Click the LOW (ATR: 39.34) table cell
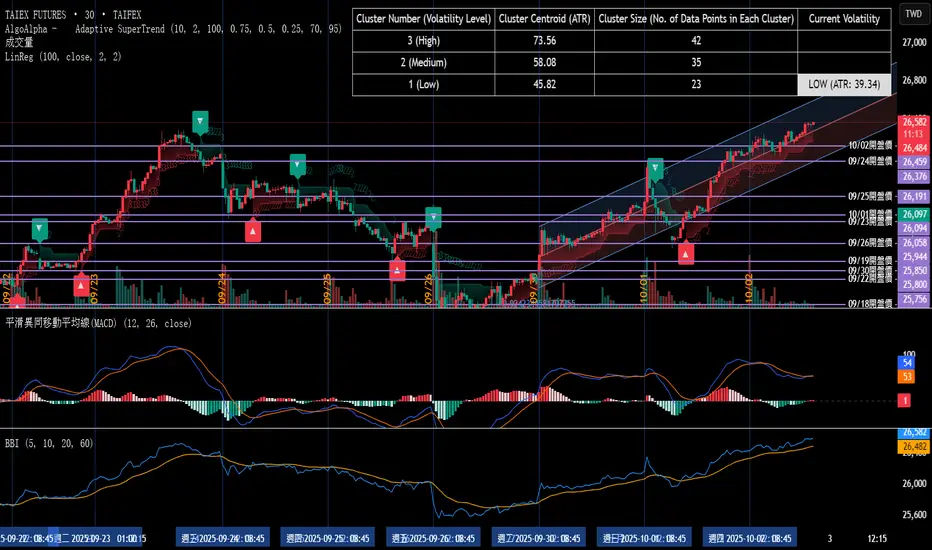This screenshot has height=550, width=932. click(x=844, y=84)
